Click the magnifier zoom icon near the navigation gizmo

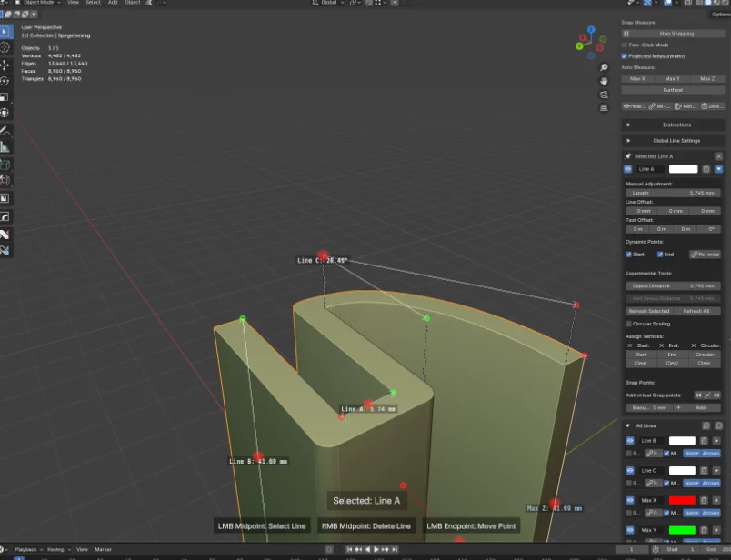coord(604,66)
